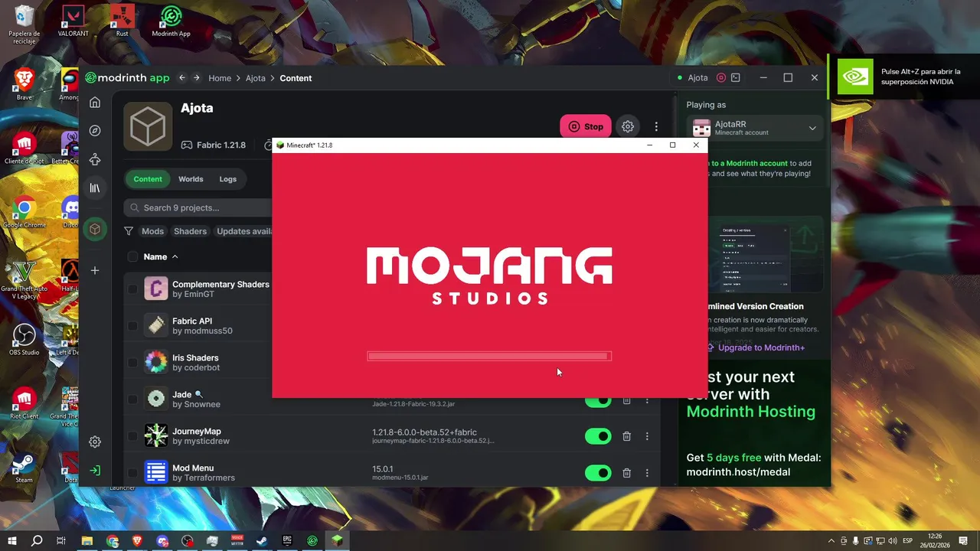
Task: Select the Ajota instance cube in sidebar
Action: click(95, 229)
